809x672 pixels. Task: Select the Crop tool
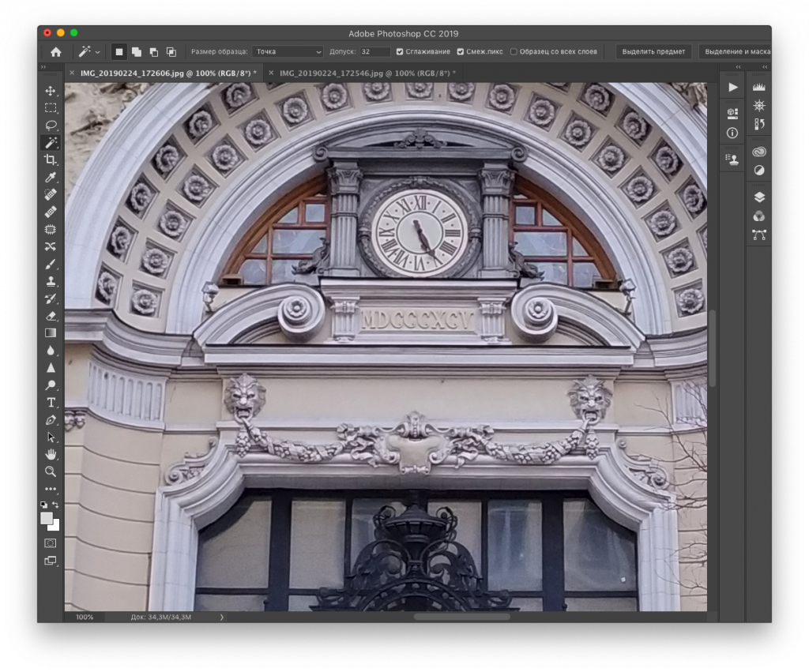pyautogui.click(x=51, y=160)
